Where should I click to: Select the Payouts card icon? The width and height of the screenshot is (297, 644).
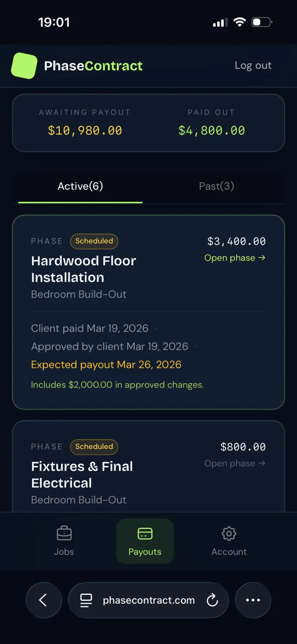pos(145,533)
